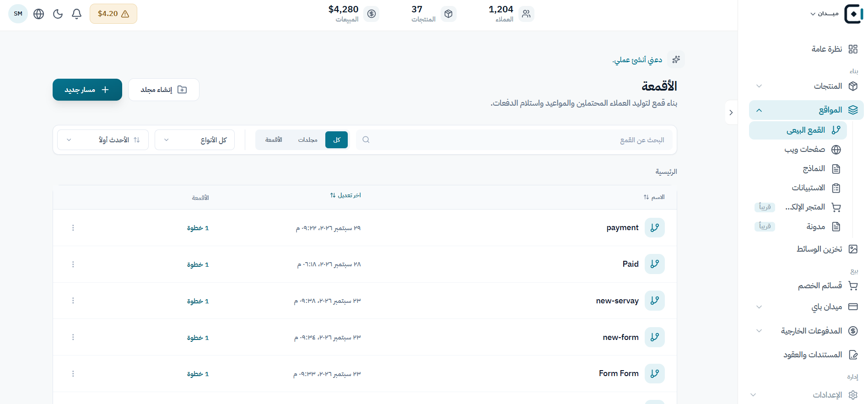The image size is (868, 404).
Task: Open the كل الأنواع type dropdown
Action: click(x=194, y=140)
